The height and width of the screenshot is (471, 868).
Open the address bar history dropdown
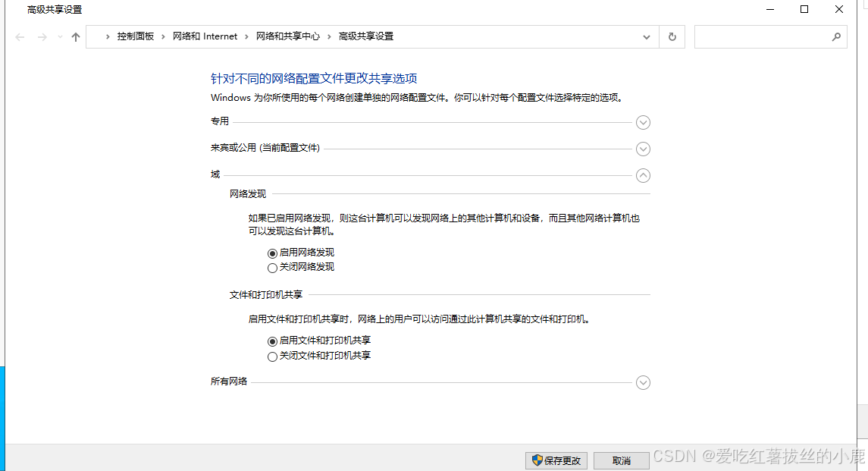[x=646, y=36]
